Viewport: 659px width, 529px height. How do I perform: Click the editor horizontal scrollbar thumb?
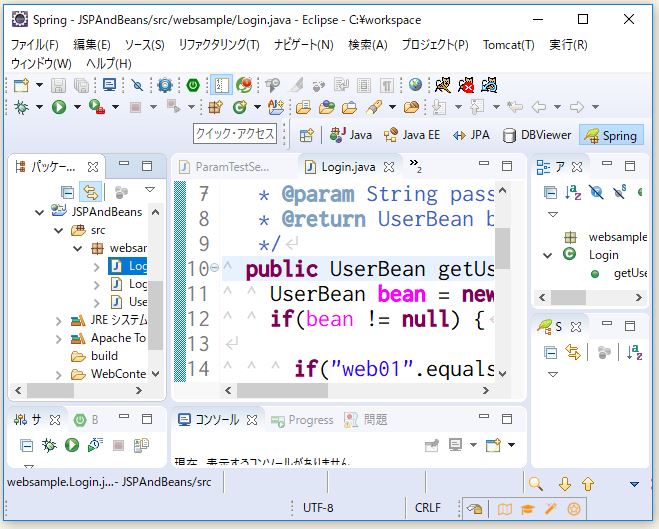click(x=282, y=390)
